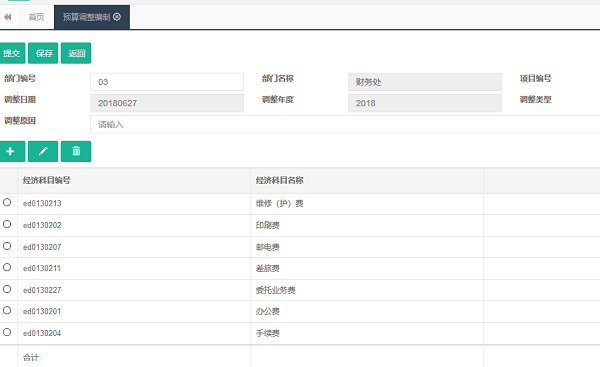Click the 返回 back button

pyautogui.click(x=76, y=53)
